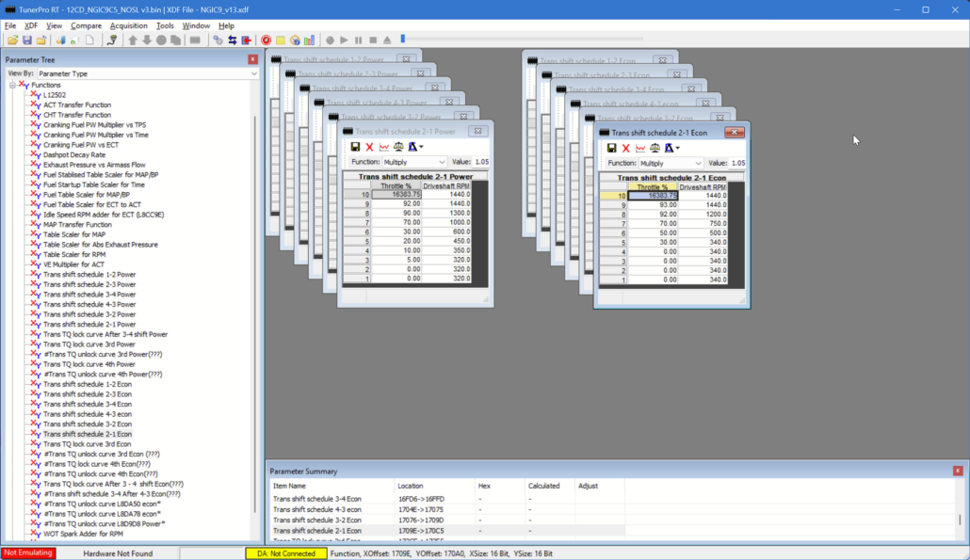Click the gauge dashboard icon in main toolbar
This screenshot has height=560, width=970.
pyautogui.click(x=295, y=40)
